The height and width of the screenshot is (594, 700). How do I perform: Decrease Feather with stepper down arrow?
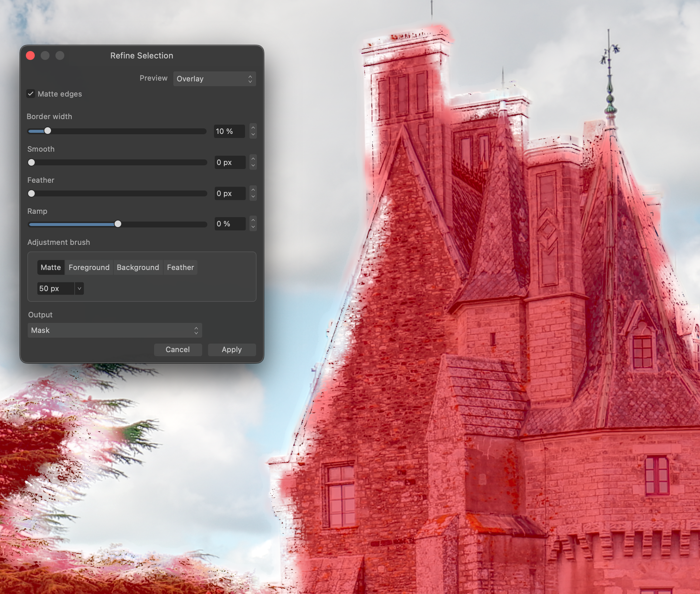coord(253,197)
